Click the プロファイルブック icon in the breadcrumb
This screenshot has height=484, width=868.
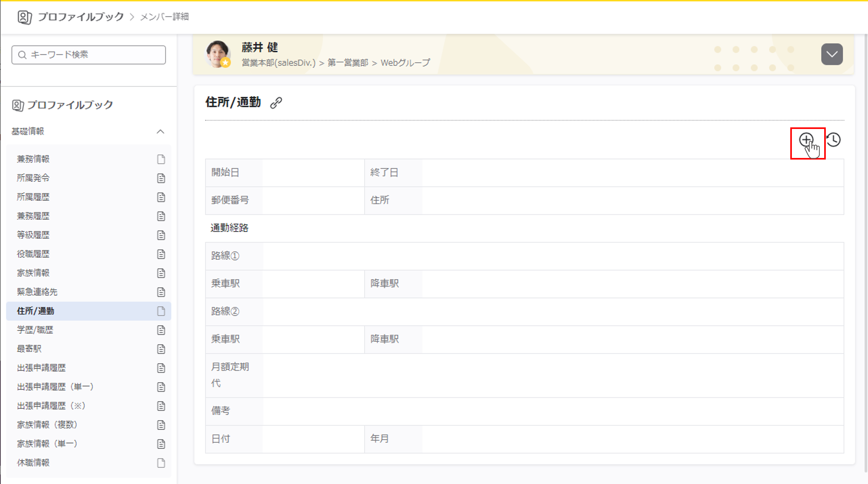(25, 17)
